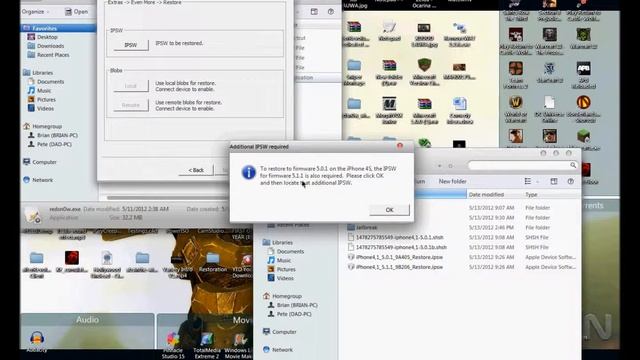Select Libraries in the file dialog sidebar
Image resolution: width=640 pixels, height=360 pixels.
[278, 242]
